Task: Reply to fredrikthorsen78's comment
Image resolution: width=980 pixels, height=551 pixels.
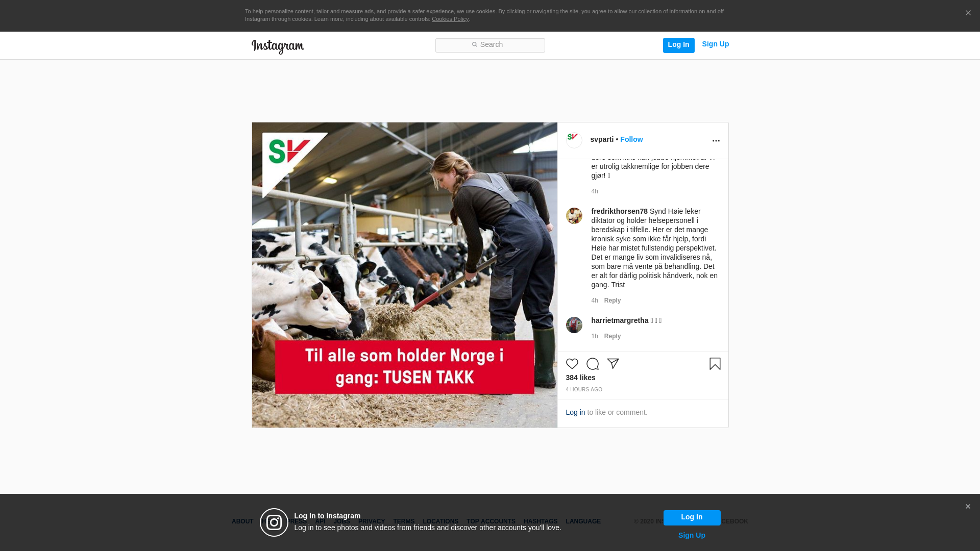Action: tap(612, 300)
